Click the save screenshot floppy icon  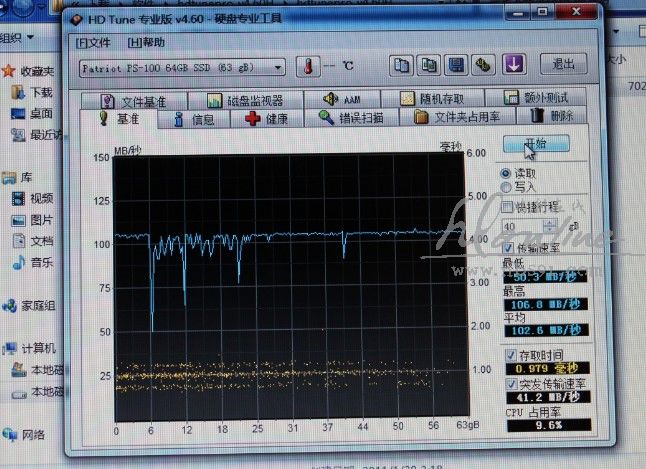(456, 66)
